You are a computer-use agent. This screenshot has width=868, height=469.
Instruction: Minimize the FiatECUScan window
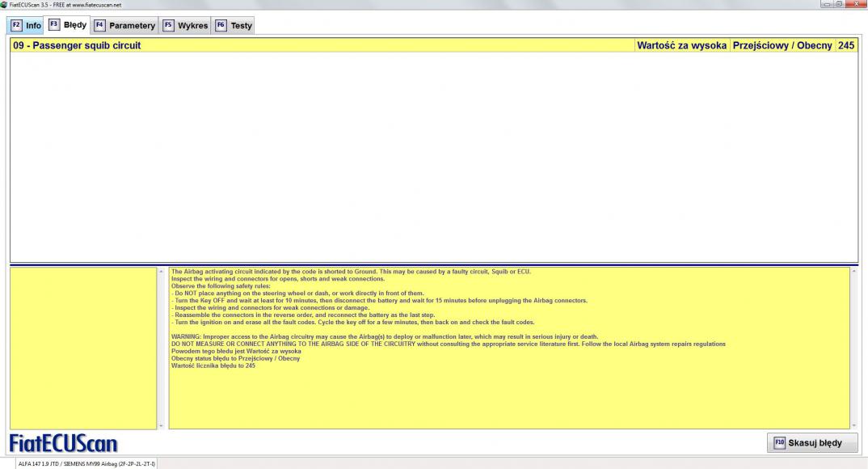(x=827, y=4)
